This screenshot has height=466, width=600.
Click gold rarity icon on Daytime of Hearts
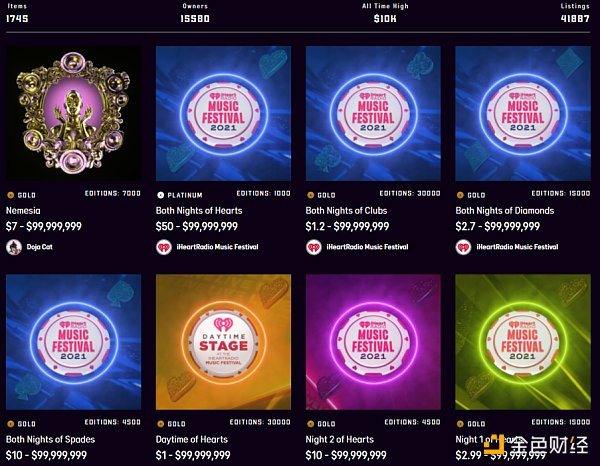tap(161, 424)
